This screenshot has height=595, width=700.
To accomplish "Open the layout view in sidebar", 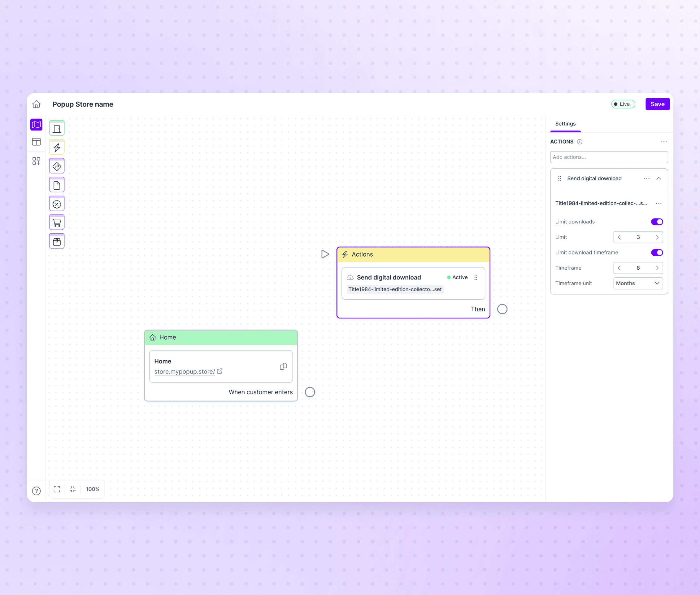I will coord(37,142).
